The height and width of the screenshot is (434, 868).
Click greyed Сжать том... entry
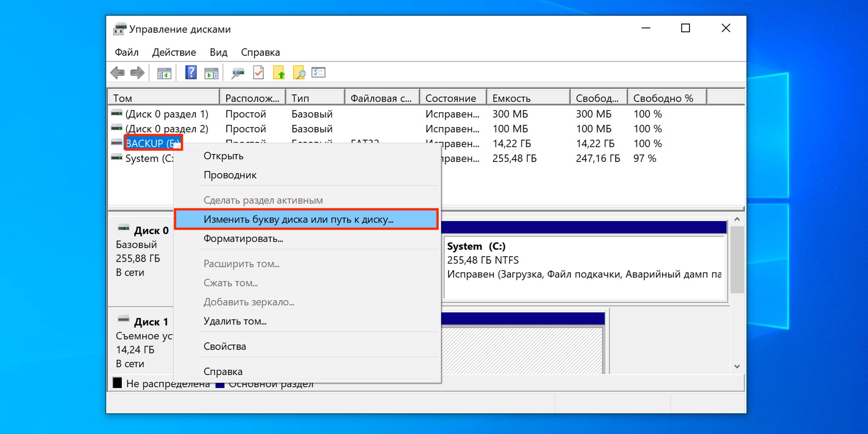[307, 283]
